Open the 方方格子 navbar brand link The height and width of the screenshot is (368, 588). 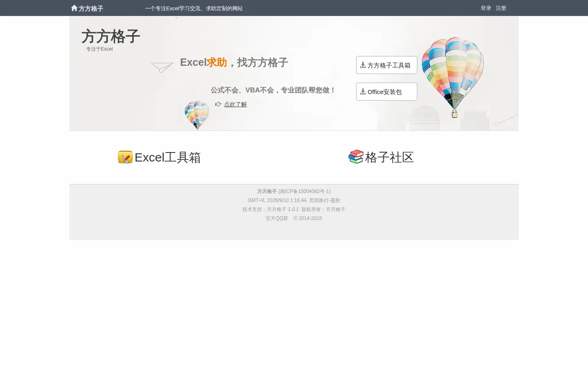pyautogui.click(x=91, y=9)
